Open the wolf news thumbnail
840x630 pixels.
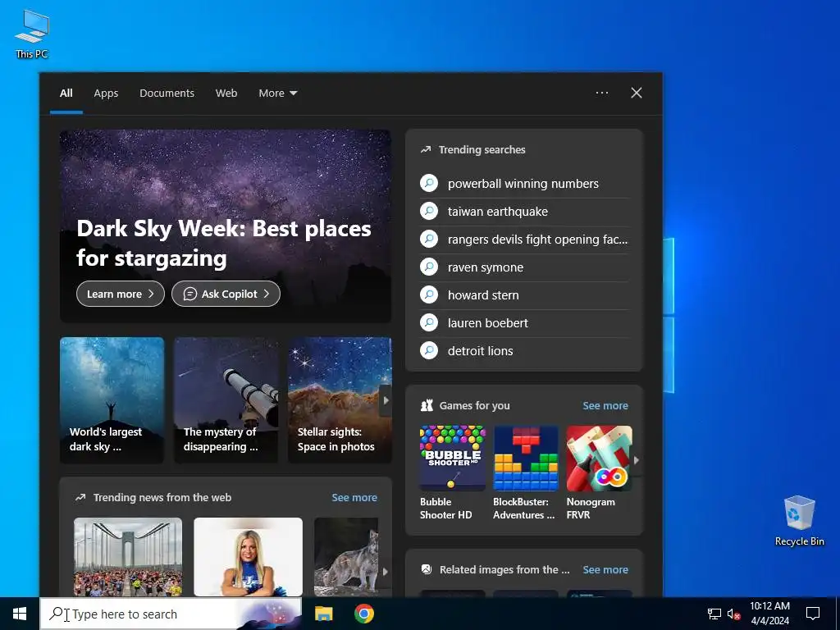[x=346, y=557]
